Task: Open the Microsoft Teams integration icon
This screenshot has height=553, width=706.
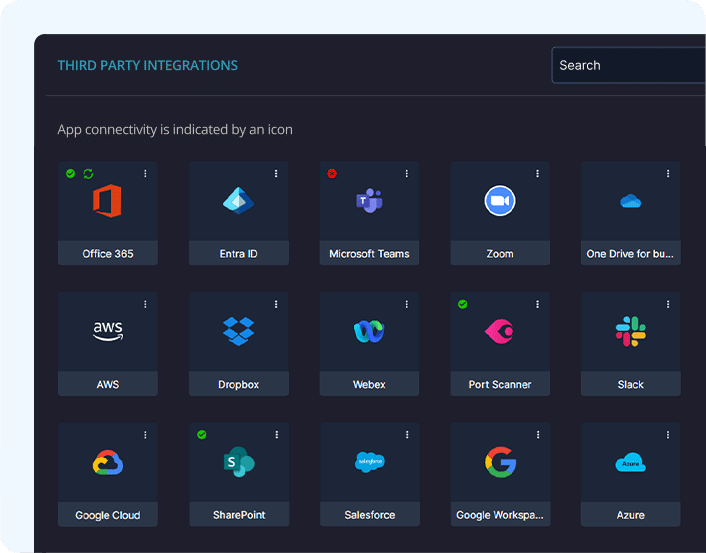Action: 369,201
